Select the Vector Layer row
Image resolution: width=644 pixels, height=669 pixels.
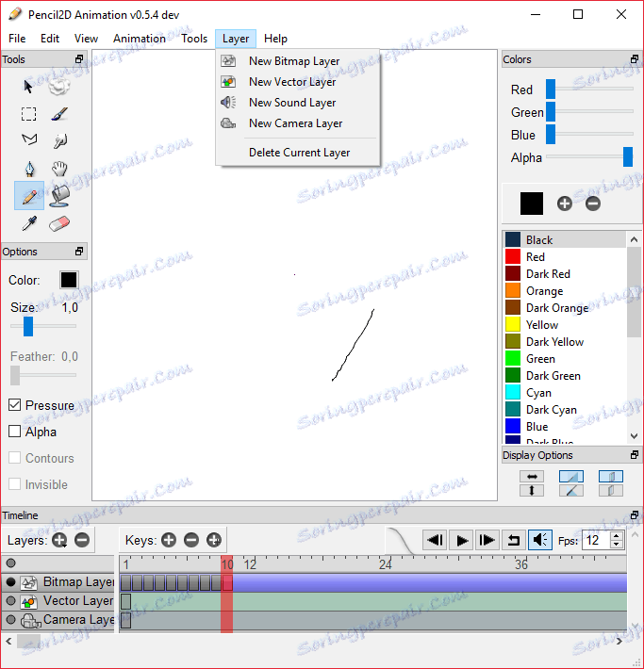coord(59,601)
